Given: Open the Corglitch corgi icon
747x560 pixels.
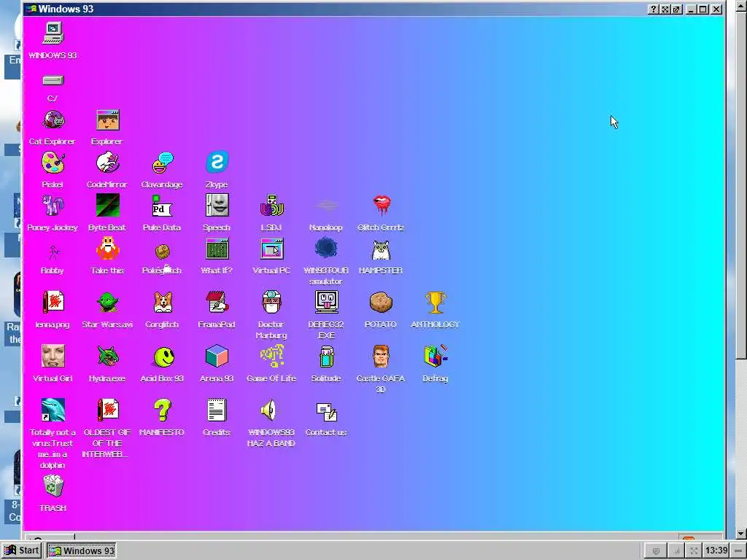Looking at the screenshot, I should (x=163, y=302).
